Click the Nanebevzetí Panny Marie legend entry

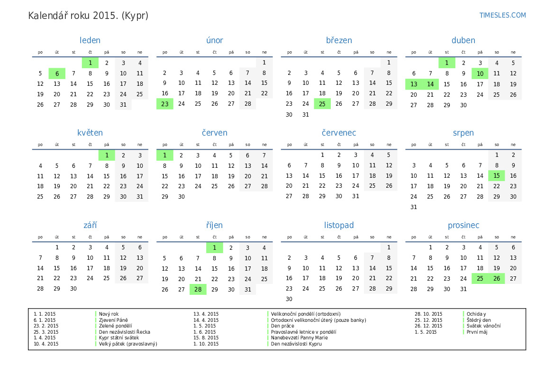[x=299, y=338]
